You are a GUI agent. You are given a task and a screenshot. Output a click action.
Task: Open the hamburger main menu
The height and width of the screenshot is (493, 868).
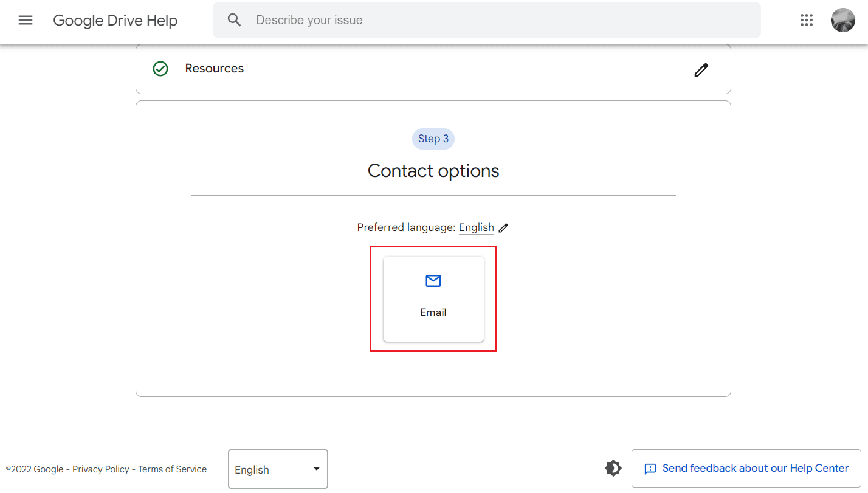tap(25, 20)
